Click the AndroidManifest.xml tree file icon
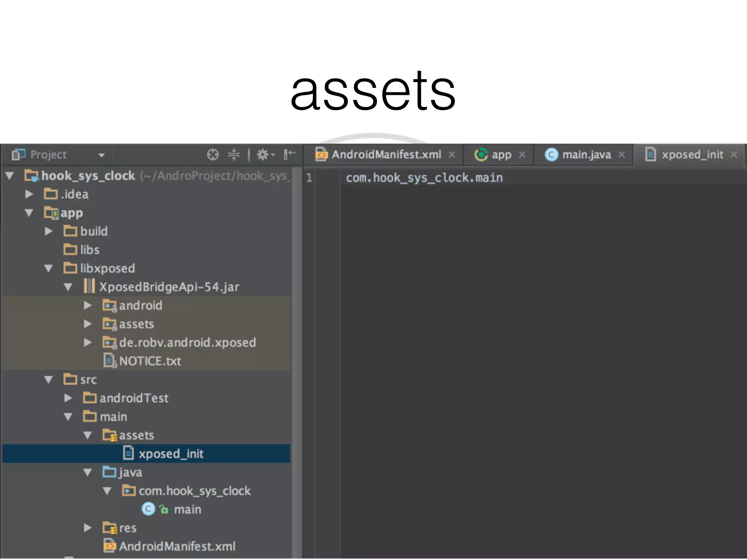Image resolution: width=747 pixels, height=560 pixels. point(110,546)
